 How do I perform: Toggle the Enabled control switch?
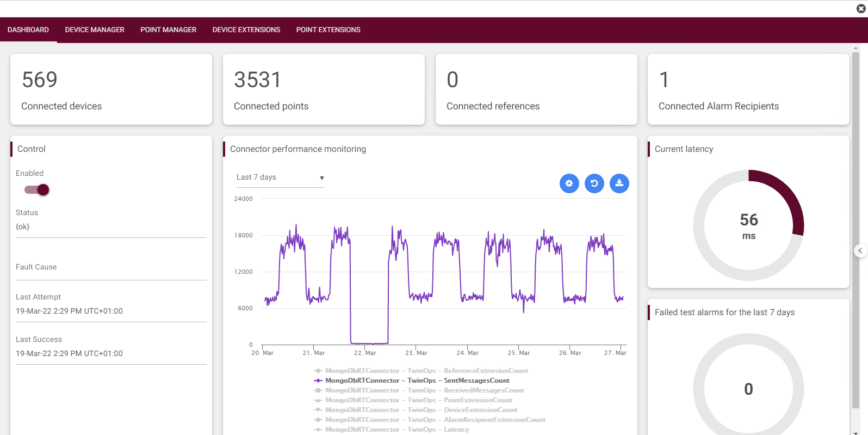[x=37, y=189]
